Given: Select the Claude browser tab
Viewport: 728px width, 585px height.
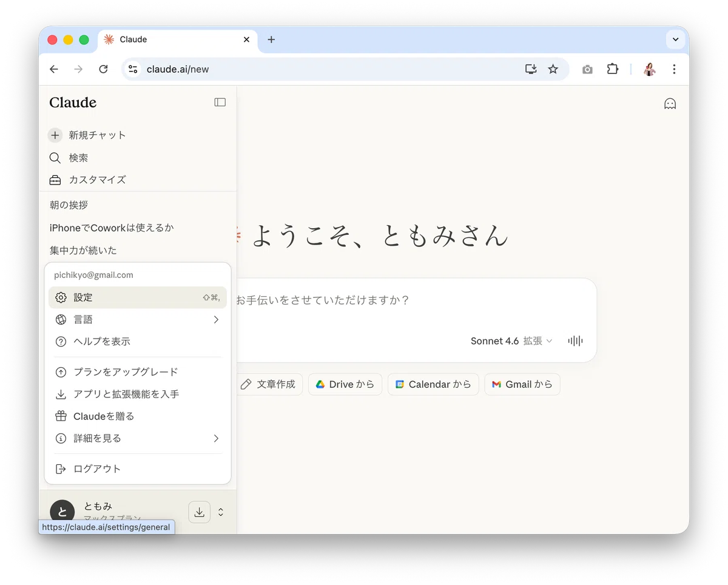Looking at the screenshot, I should (177, 39).
